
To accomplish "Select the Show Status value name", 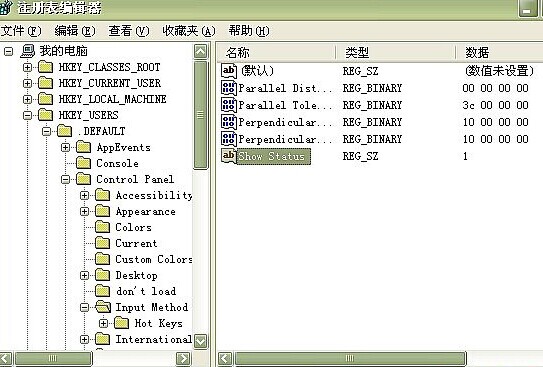I will pyautogui.click(x=274, y=156).
